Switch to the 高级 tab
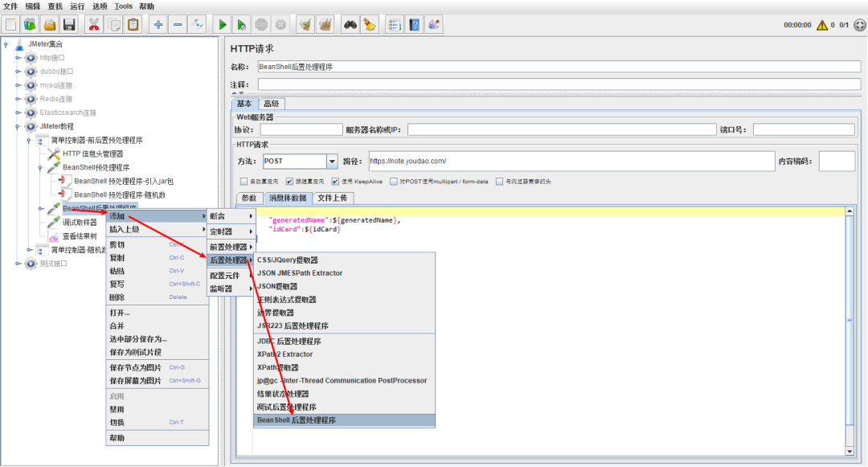 tap(272, 104)
